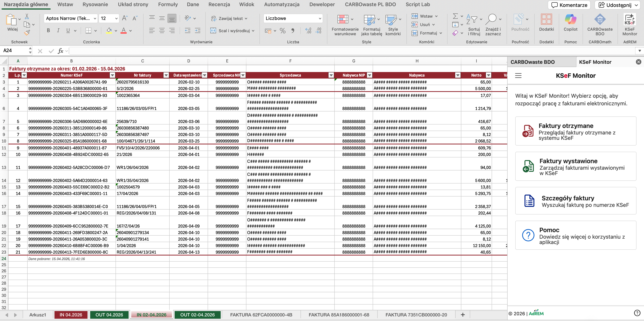This screenshot has width=644, height=321.
Task: Toggle italic formatting
Action: tap(58, 31)
